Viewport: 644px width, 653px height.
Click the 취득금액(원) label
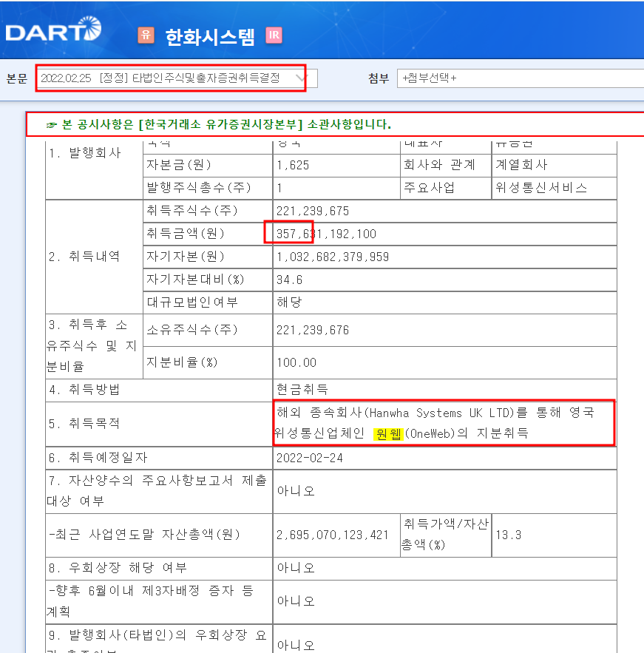pyautogui.click(x=186, y=234)
